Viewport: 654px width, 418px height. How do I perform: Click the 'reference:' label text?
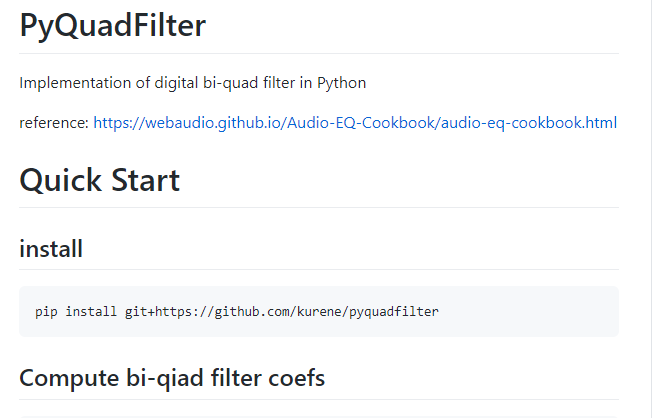pos(54,123)
